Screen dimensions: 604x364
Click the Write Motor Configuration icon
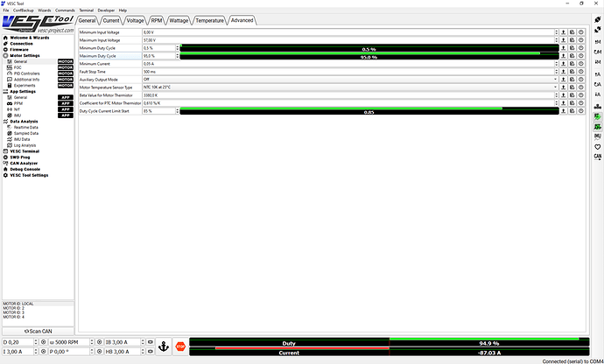click(x=598, y=62)
